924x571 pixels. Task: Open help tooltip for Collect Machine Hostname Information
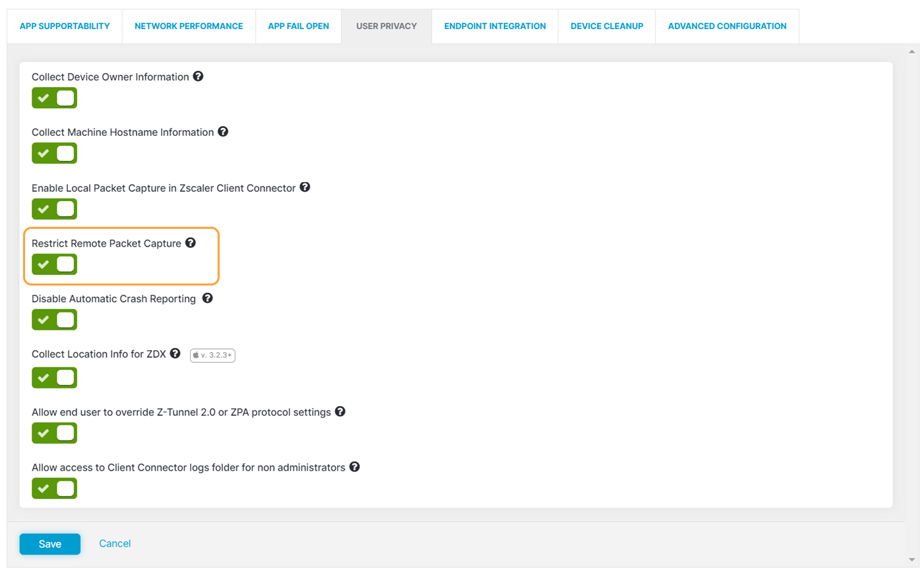pos(223,132)
